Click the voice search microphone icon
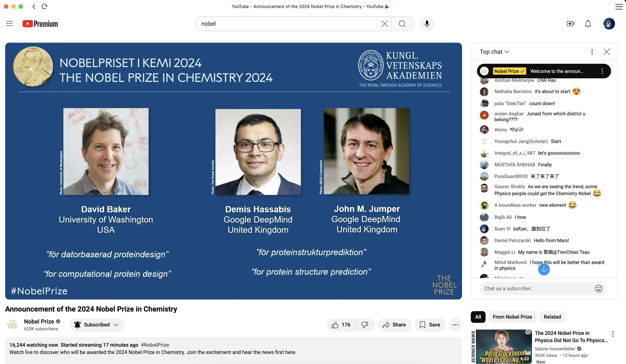The width and height of the screenshot is (626, 364). (427, 24)
